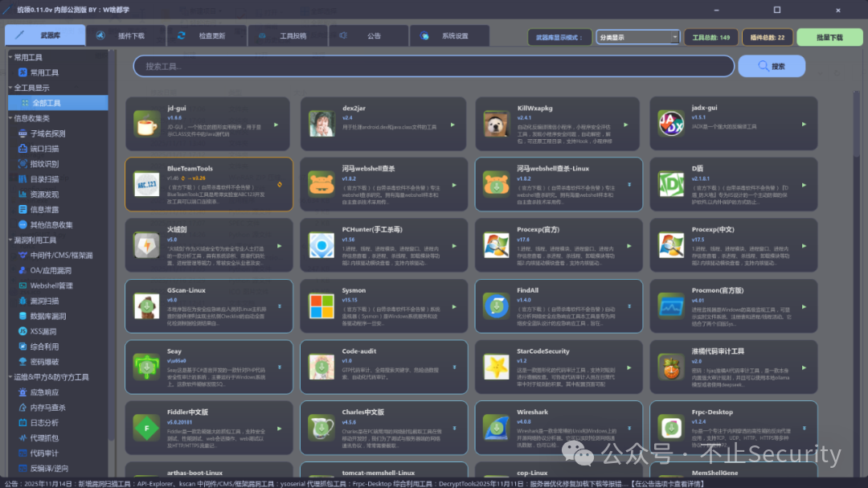This screenshot has height=488, width=868.
Task: Collapse the 全工具显示 tree group
Action: tap(10, 88)
